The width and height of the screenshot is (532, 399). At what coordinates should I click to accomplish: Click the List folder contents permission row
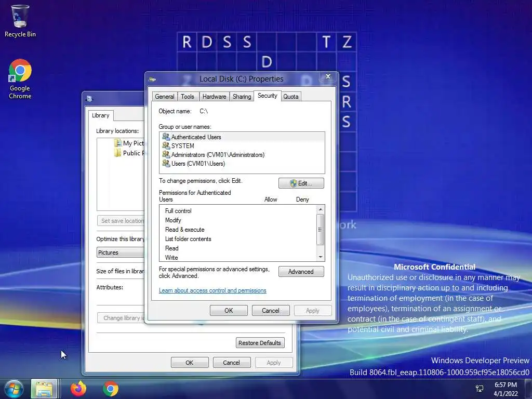click(238, 239)
